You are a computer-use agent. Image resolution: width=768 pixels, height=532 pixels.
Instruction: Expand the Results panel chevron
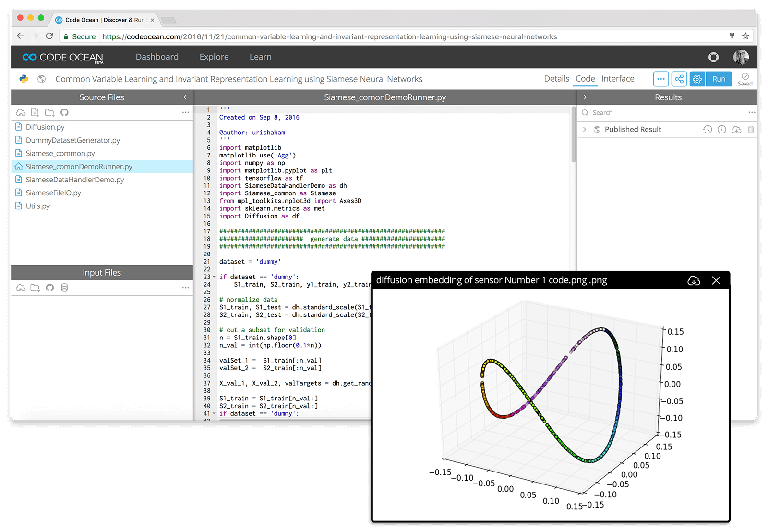tap(585, 97)
